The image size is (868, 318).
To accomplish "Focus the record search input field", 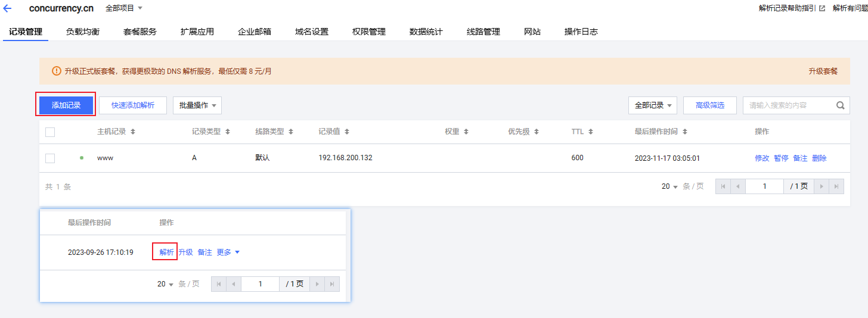I will (787, 105).
